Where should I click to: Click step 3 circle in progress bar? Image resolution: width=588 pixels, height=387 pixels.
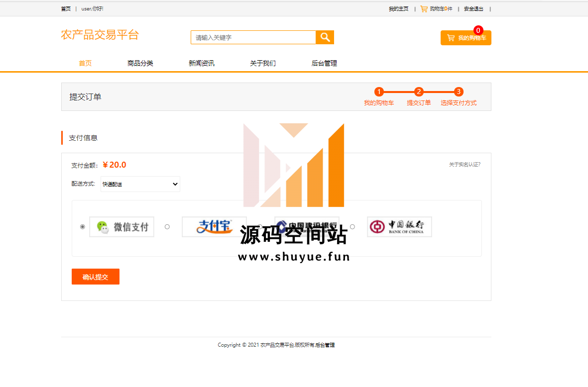click(x=459, y=92)
